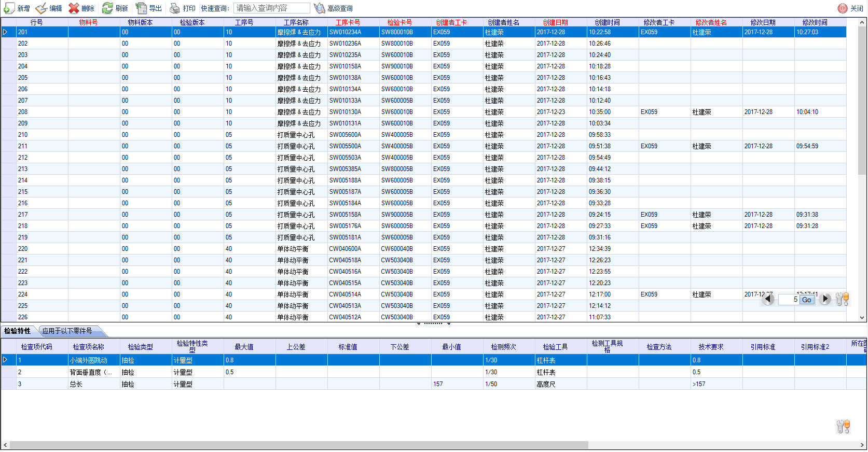Click 创建时间 column header

(x=607, y=22)
